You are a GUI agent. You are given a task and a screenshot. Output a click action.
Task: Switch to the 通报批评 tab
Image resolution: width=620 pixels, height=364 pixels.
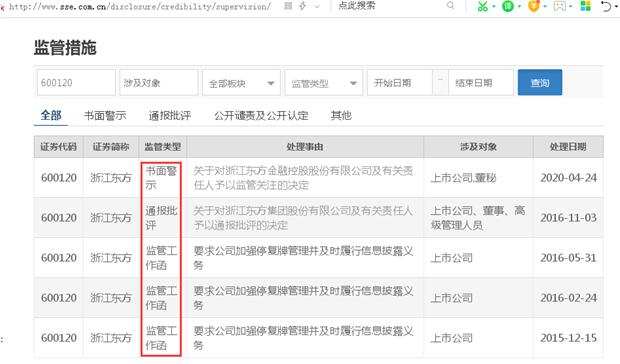coord(170,115)
